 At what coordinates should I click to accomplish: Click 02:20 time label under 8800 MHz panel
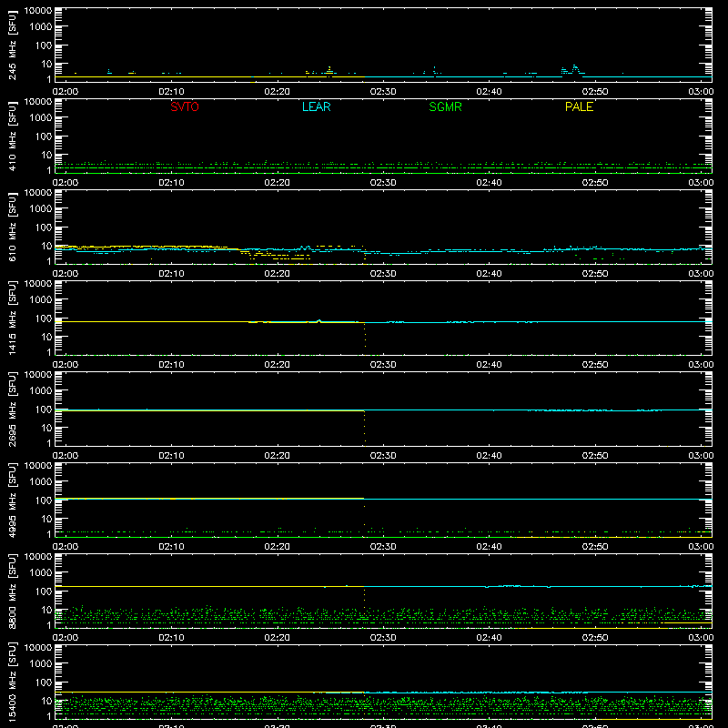[x=278, y=638]
